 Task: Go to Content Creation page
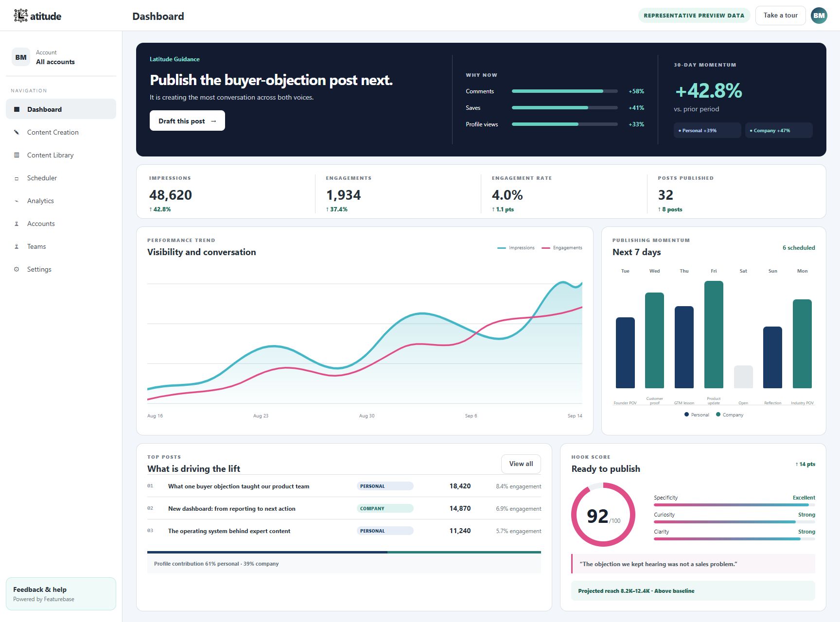click(61, 132)
